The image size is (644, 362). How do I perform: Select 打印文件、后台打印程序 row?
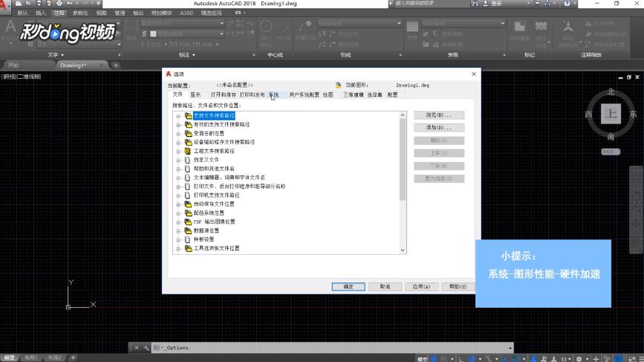(239, 187)
